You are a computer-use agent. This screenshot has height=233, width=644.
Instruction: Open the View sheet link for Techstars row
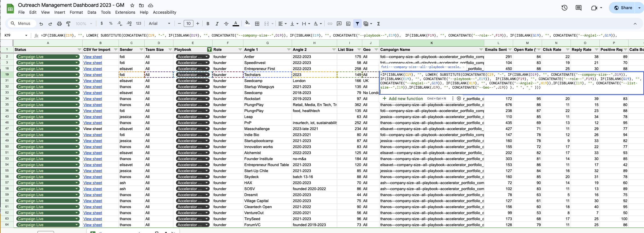(93, 75)
